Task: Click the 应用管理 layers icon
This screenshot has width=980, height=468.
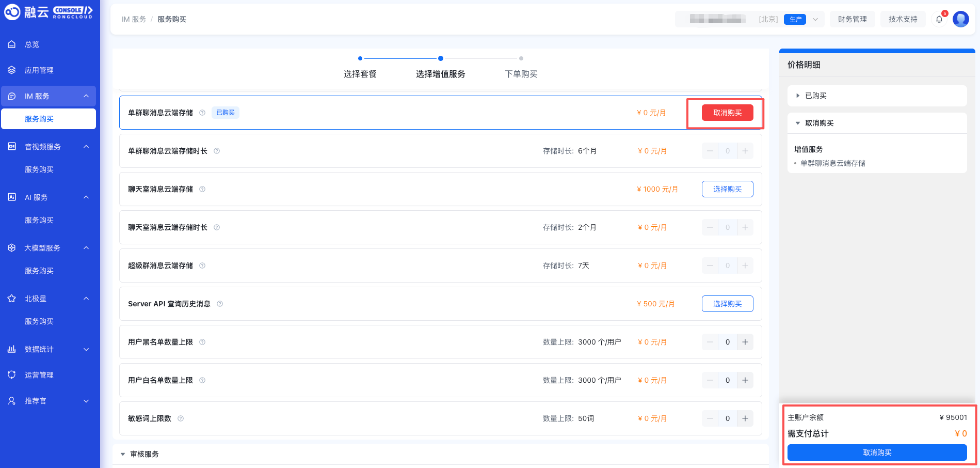Action: (11, 70)
